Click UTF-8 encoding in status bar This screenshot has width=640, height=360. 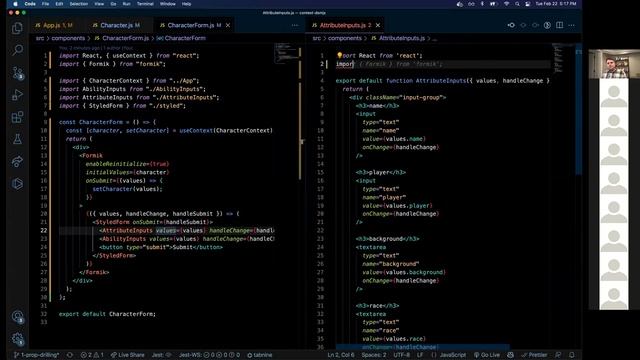402,355
